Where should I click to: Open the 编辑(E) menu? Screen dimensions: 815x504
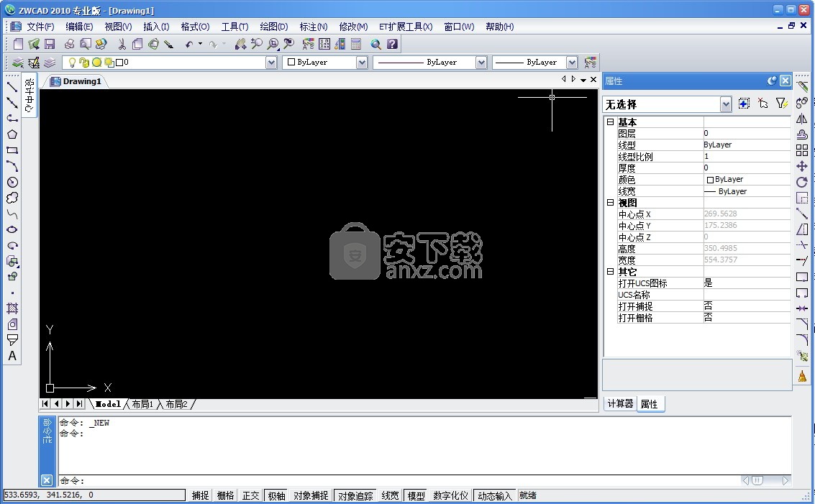pos(79,27)
